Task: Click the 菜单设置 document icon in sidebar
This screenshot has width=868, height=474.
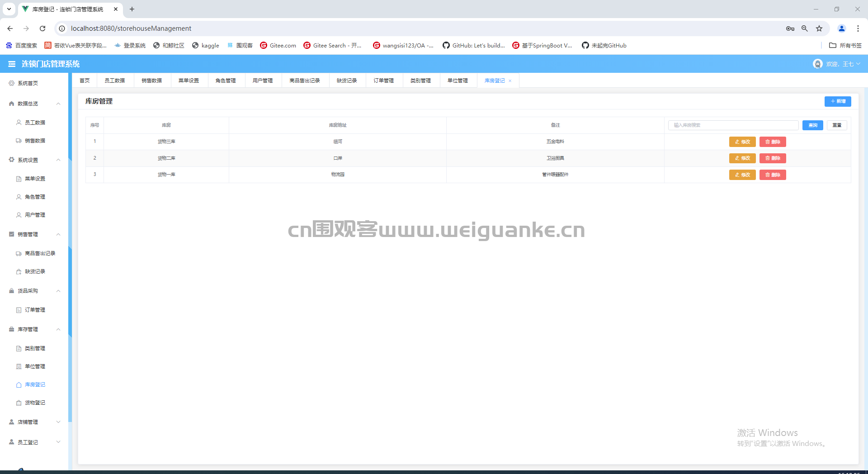Action: click(x=19, y=179)
